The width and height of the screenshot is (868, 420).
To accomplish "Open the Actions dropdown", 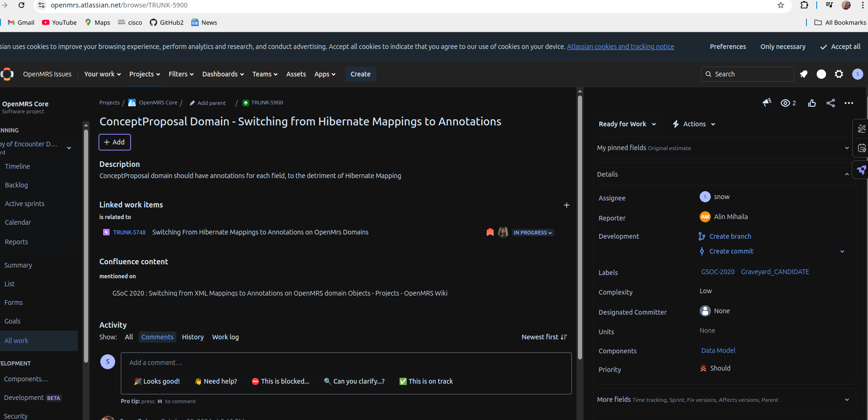I will (694, 124).
